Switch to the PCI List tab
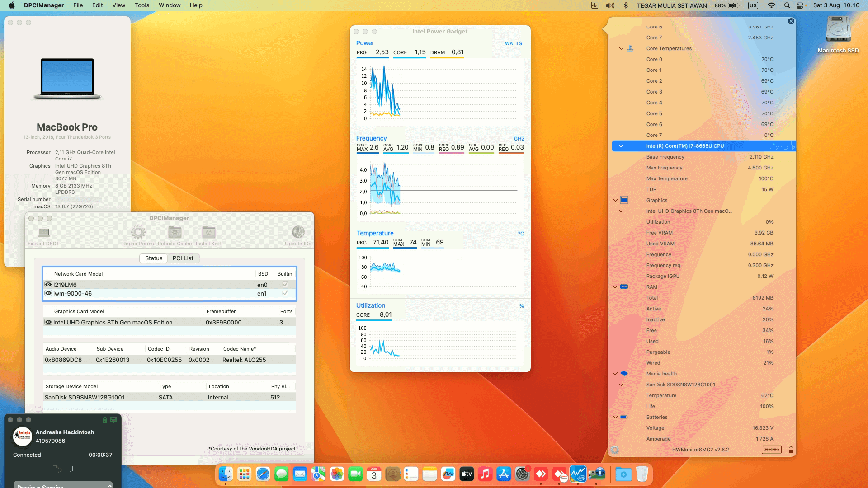868x488 pixels. [x=183, y=258]
